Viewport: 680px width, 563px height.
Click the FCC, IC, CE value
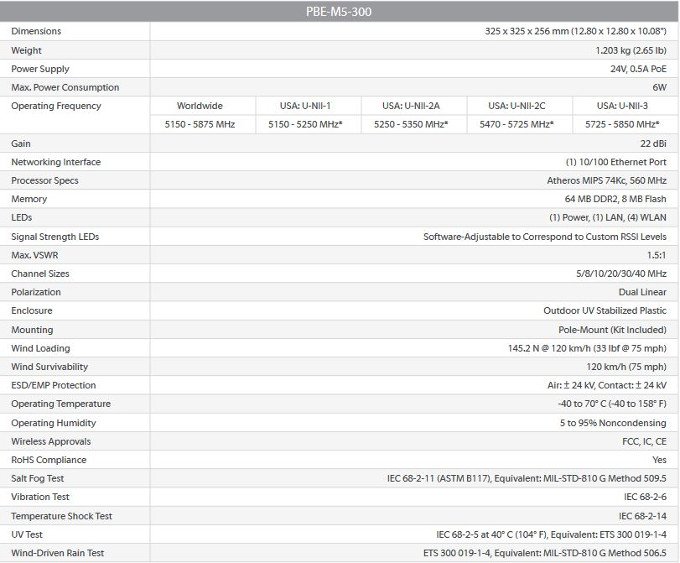coord(644,442)
